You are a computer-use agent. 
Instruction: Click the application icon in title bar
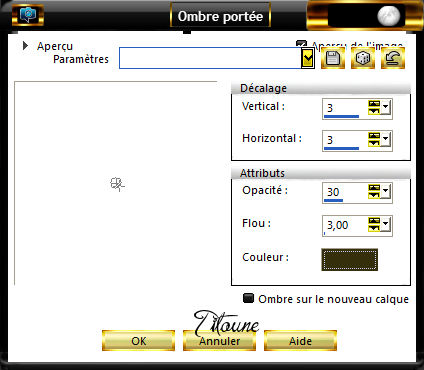tap(28, 15)
